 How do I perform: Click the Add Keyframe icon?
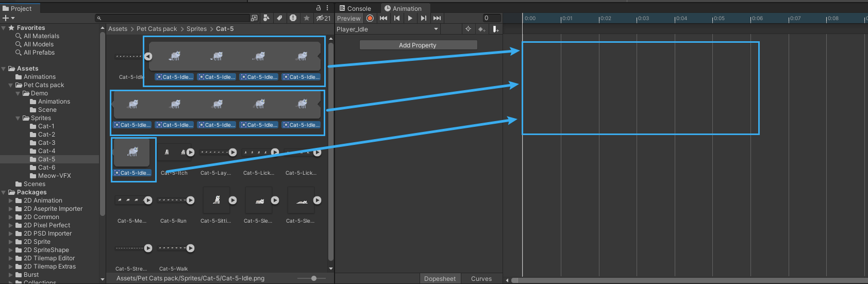pyautogui.click(x=481, y=29)
